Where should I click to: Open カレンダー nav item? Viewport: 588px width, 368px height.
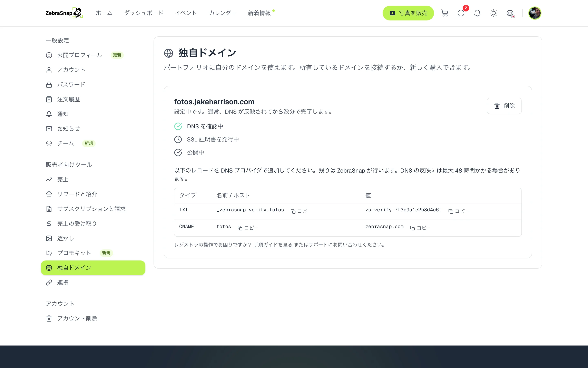coord(222,13)
